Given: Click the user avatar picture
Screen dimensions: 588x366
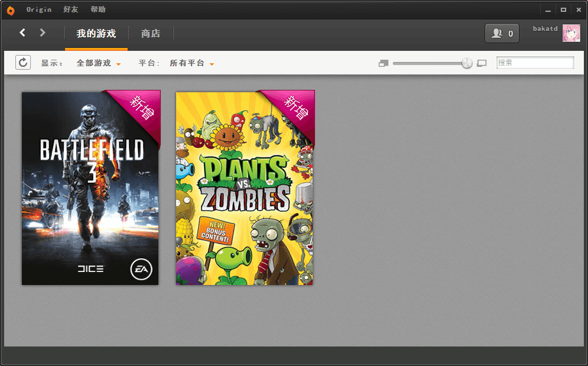Looking at the screenshot, I should click(x=571, y=33).
